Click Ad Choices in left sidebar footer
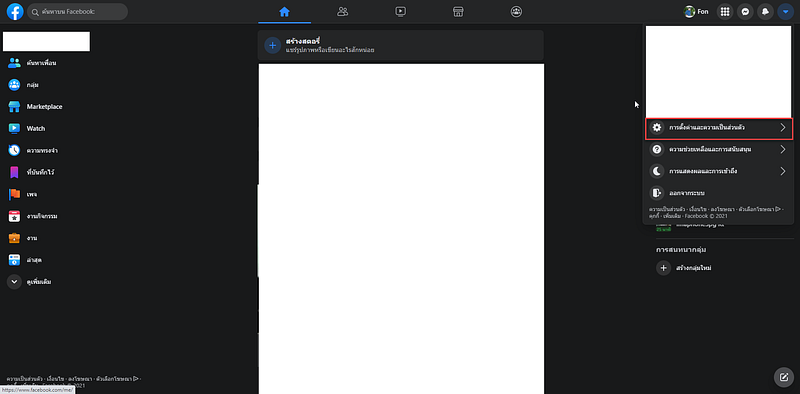The height and width of the screenshot is (394, 800). pyautogui.click(x=117, y=379)
